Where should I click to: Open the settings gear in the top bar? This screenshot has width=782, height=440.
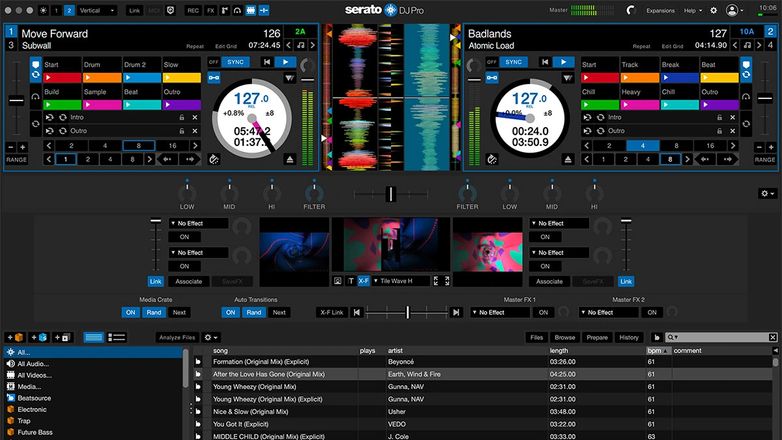[x=714, y=10]
